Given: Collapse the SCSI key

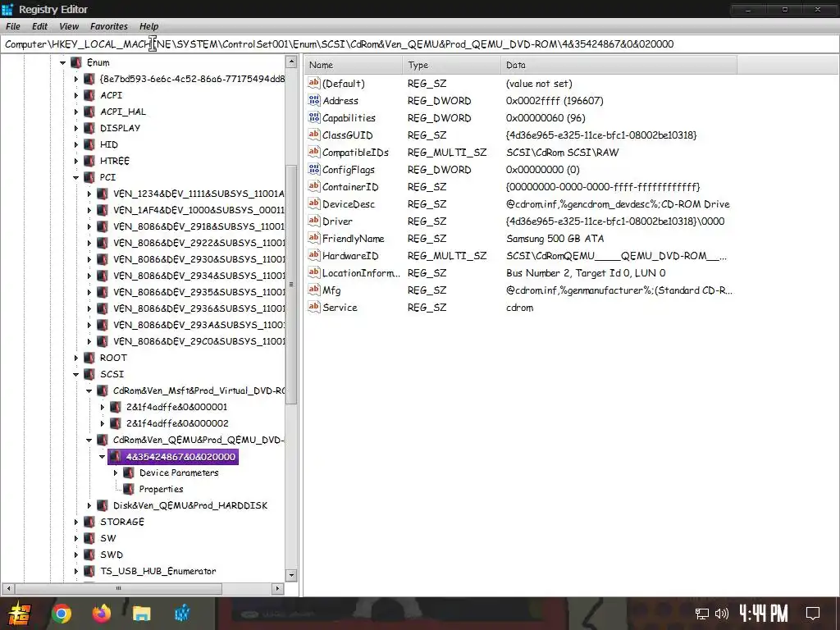Looking at the screenshot, I should [x=76, y=374].
